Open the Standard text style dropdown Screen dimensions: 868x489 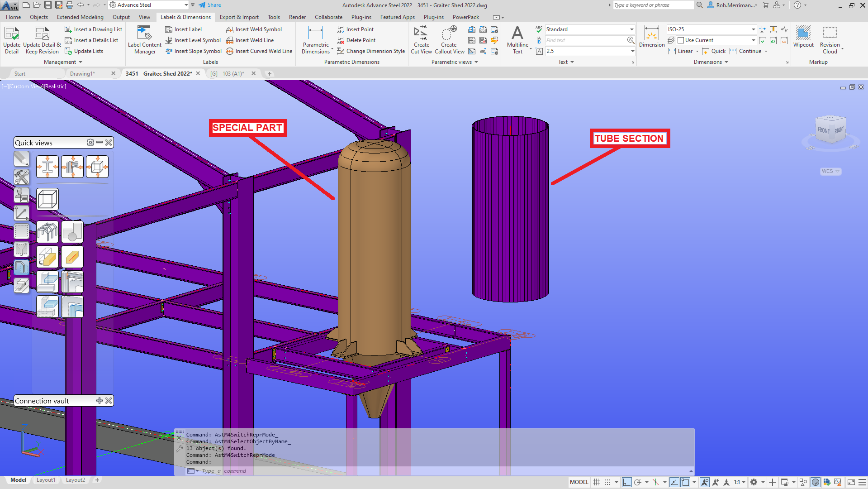point(631,29)
